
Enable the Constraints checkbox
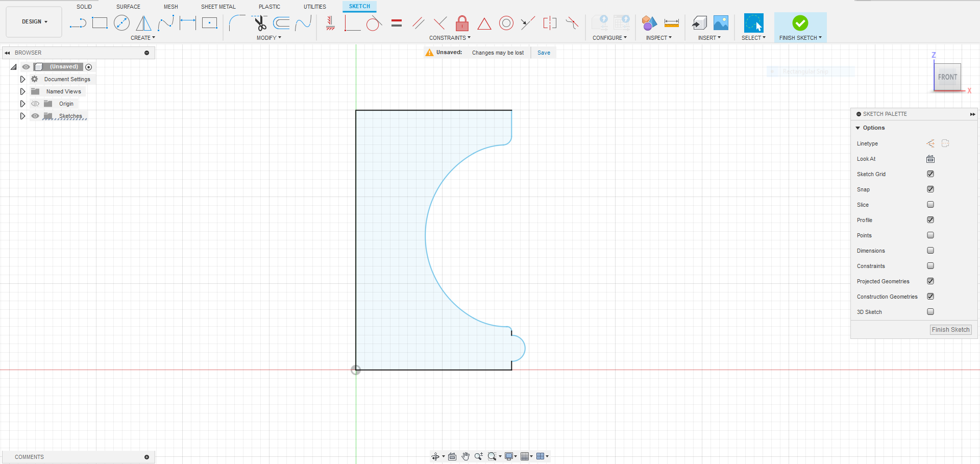[x=930, y=266]
